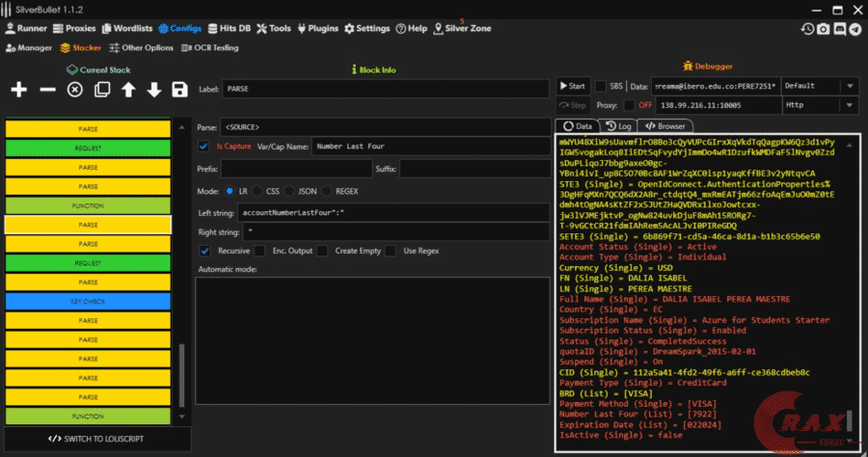Click the camera screenshot icon
This screenshot has height=457, width=868.
coord(823,29)
